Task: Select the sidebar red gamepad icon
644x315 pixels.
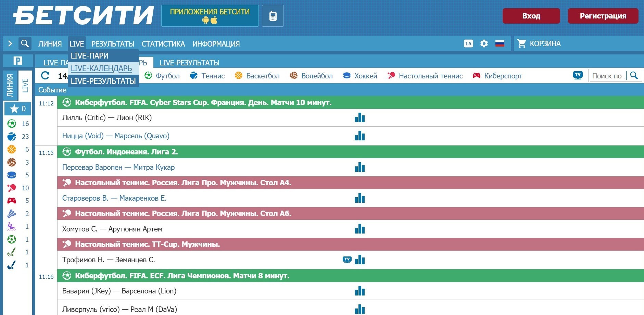Action: [x=12, y=201]
